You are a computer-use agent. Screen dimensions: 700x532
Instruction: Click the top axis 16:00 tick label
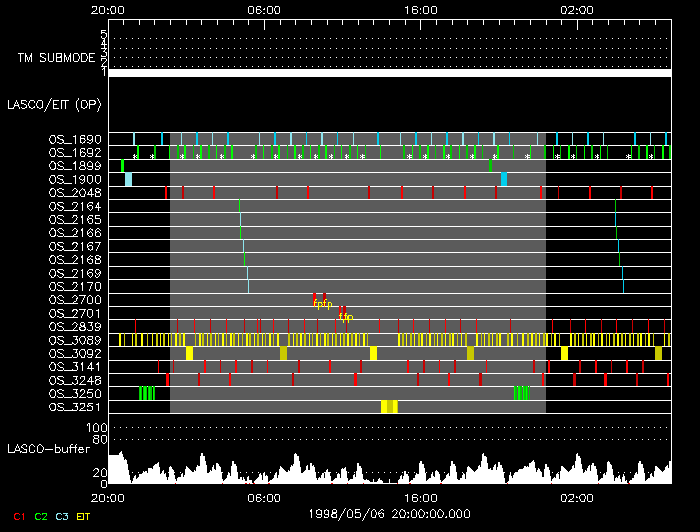click(421, 10)
